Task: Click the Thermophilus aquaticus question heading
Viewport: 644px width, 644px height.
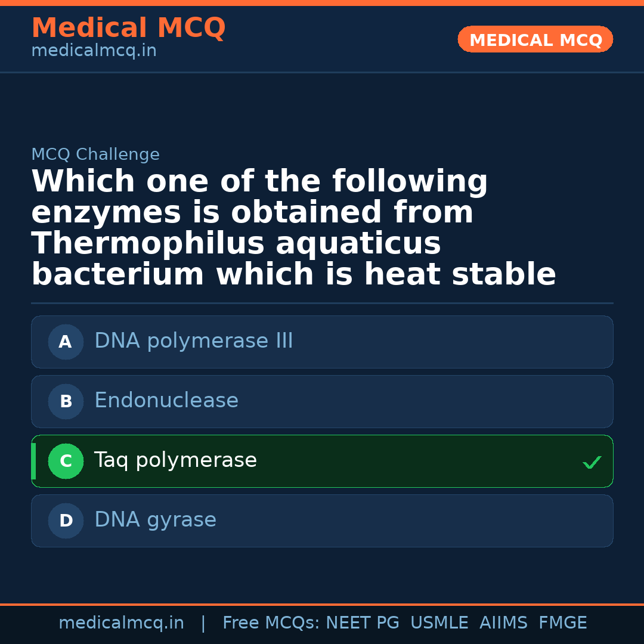Action: 293,228
